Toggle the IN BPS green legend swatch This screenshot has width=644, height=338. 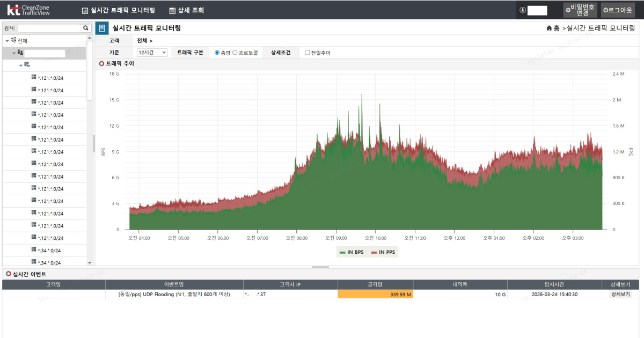tap(342, 252)
